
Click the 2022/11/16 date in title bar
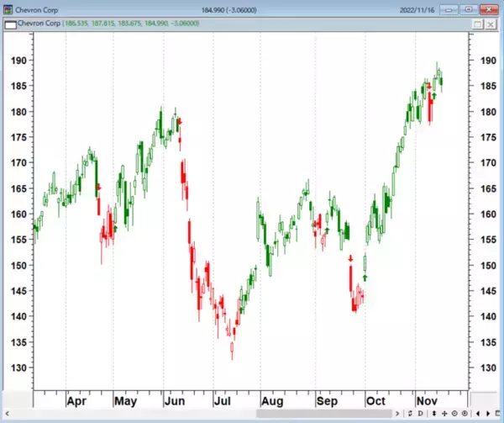point(417,10)
